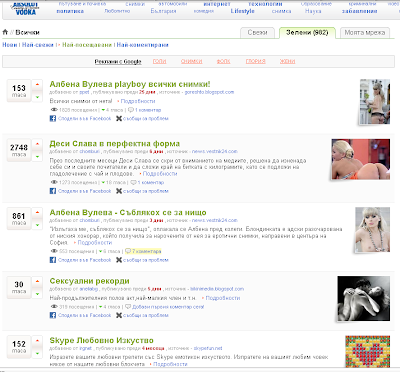Click report X icon under Албена Вулева playboy post
This screenshot has height=372, width=400.
(119, 118)
